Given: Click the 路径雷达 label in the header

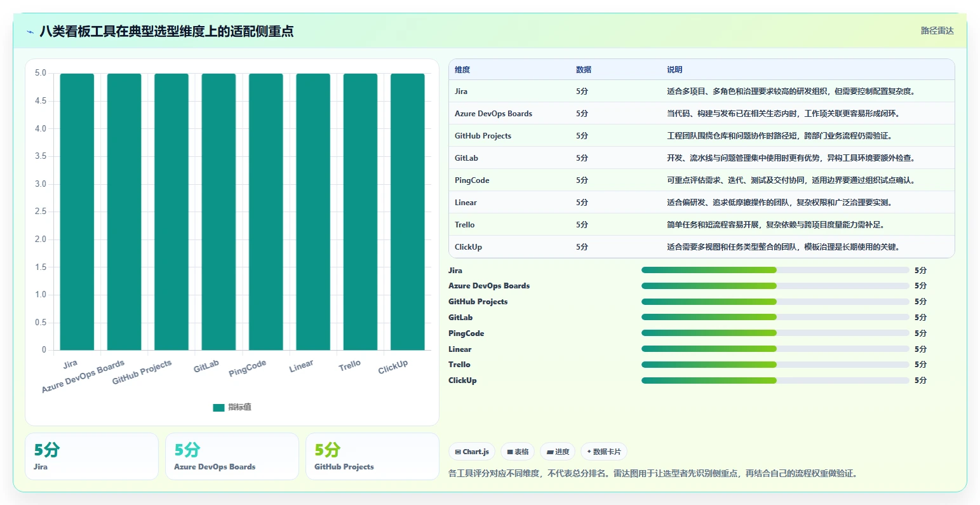Looking at the screenshot, I should coord(937,30).
